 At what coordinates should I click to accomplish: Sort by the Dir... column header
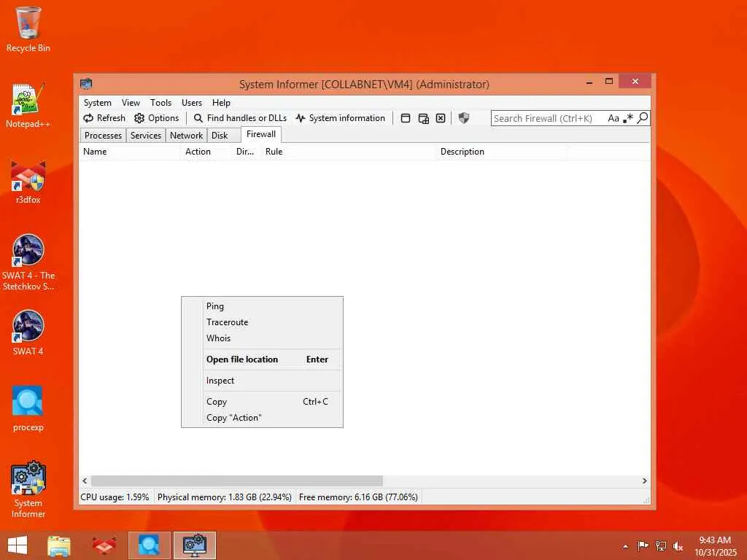pyautogui.click(x=245, y=152)
